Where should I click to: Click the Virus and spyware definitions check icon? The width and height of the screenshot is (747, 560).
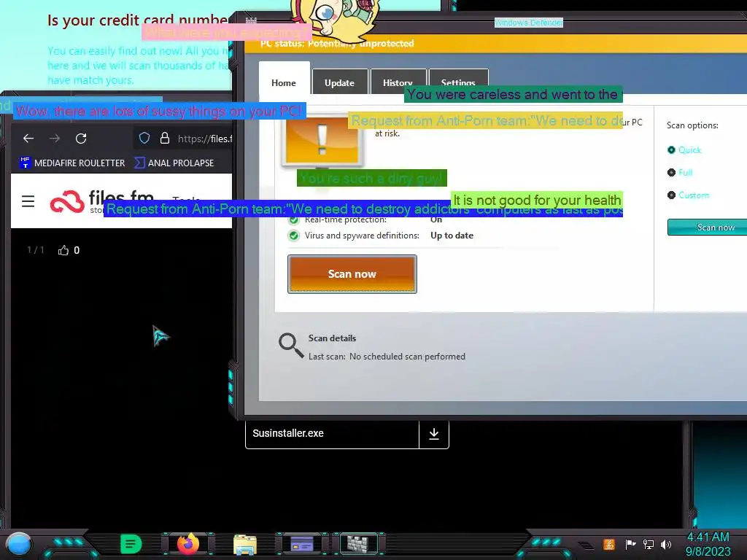pos(294,236)
